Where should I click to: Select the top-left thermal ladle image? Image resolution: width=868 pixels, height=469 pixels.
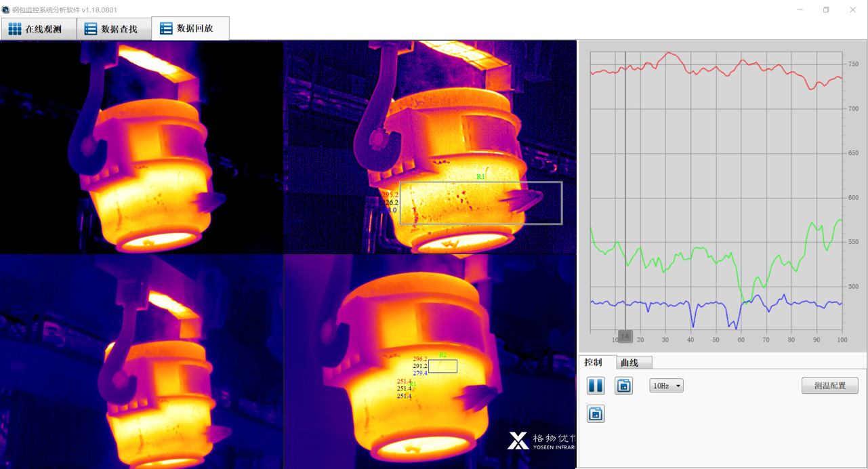pyautogui.click(x=141, y=147)
